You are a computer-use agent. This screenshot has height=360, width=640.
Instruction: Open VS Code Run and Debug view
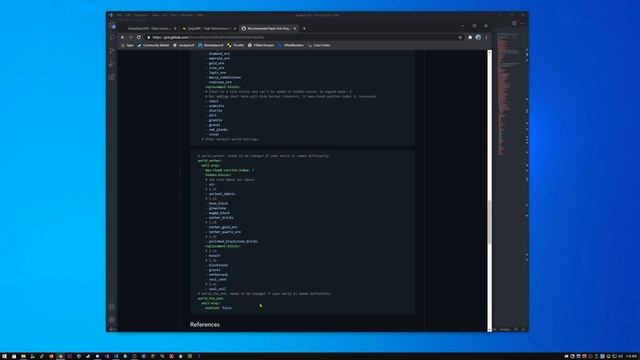coord(112,64)
